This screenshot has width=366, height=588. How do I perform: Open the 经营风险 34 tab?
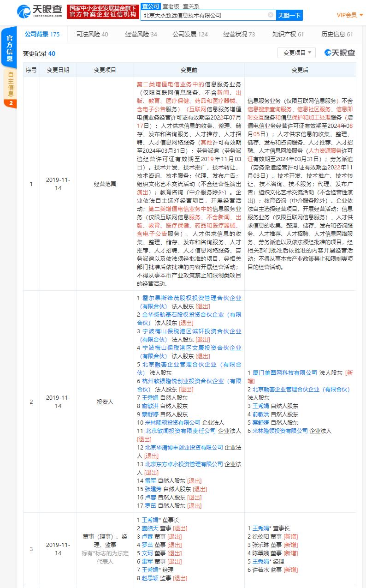click(x=141, y=34)
